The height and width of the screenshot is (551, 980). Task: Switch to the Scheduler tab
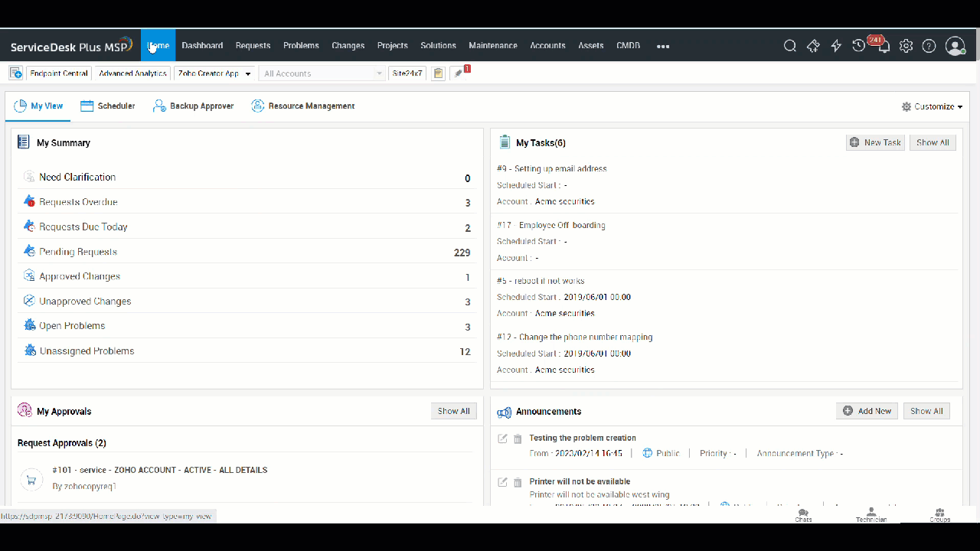[x=108, y=106]
